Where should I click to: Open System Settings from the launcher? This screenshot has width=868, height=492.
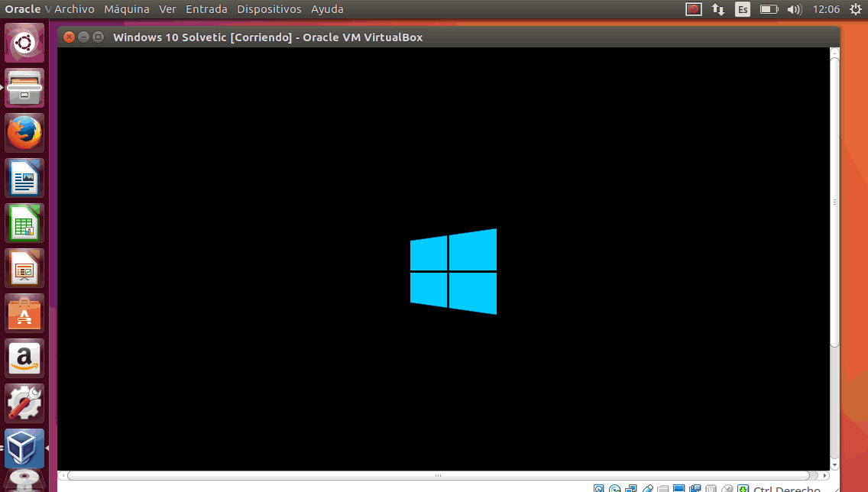[x=24, y=403]
